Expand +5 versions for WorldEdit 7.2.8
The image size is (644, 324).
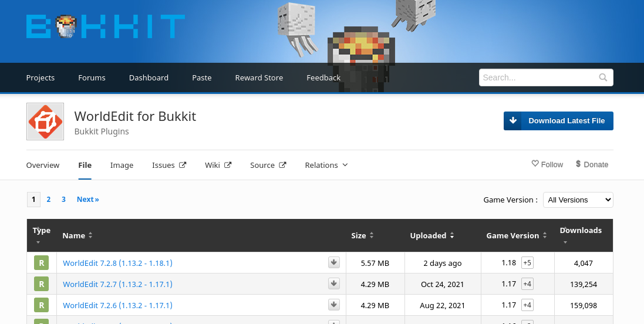coord(527,263)
